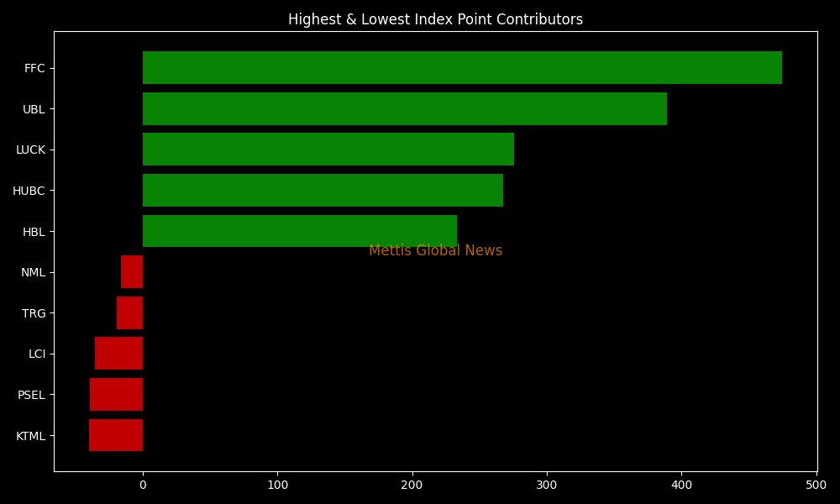Select the NML y-axis label
Screen dimensions: 840x504
[x=33, y=273]
